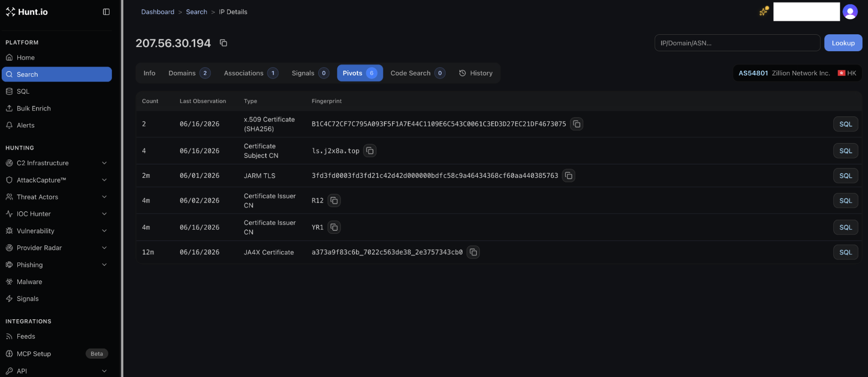Open the History tab
This screenshot has height=377, width=868.
click(x=475, y=73)
